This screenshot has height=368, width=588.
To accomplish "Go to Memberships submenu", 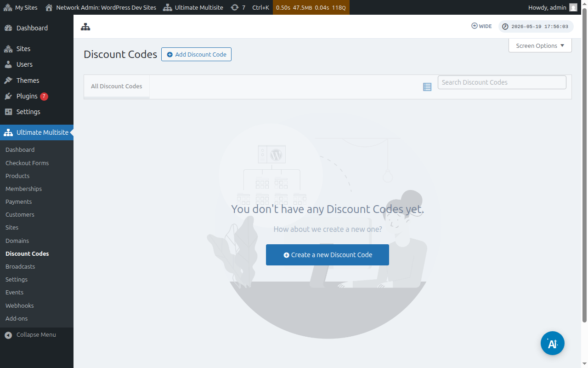I will click(23, 189).
